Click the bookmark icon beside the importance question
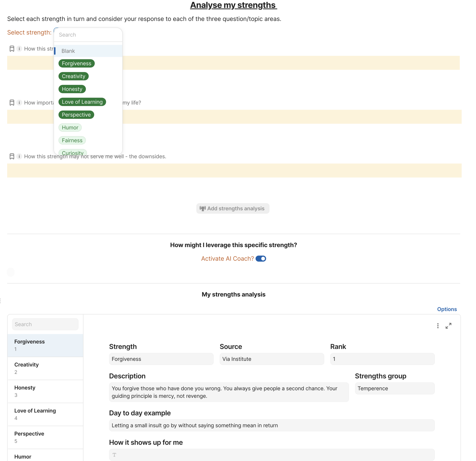This screenshot has height=461, width=476. (12, 103)
